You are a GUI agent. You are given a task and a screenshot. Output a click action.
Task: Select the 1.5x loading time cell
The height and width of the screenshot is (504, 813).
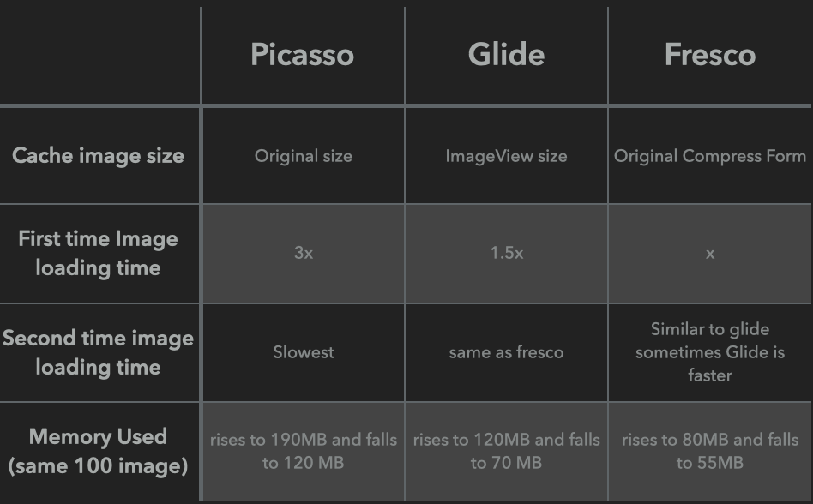click(x=506, y=254)
